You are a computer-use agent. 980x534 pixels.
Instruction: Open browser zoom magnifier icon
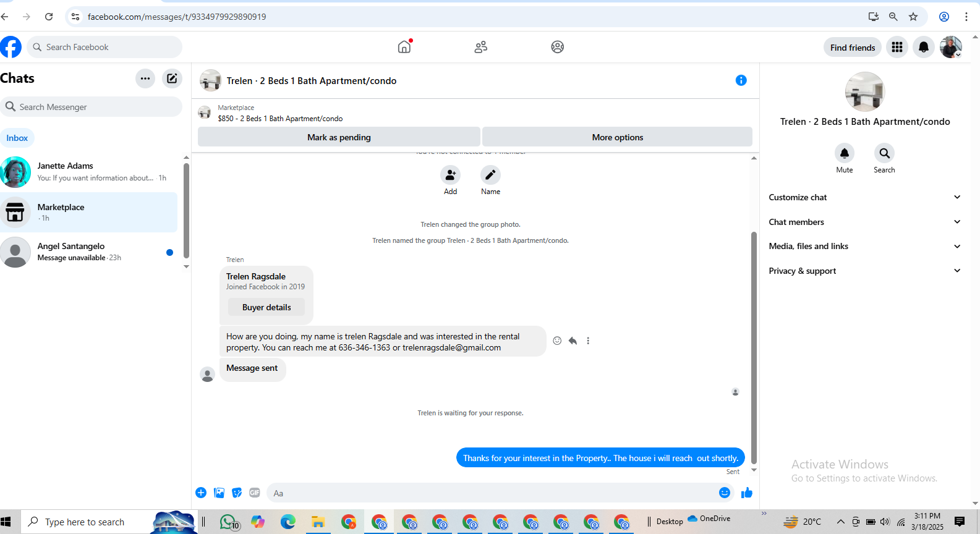[893, 17]
